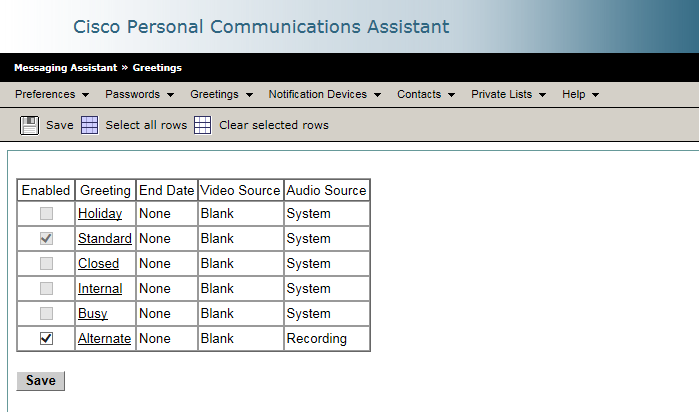
Task: Click Greetings in the breadcrumb
Action: 157,68
